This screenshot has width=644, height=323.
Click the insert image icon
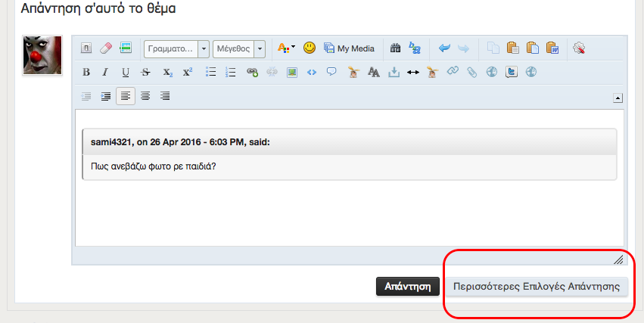tap(292, 73)
